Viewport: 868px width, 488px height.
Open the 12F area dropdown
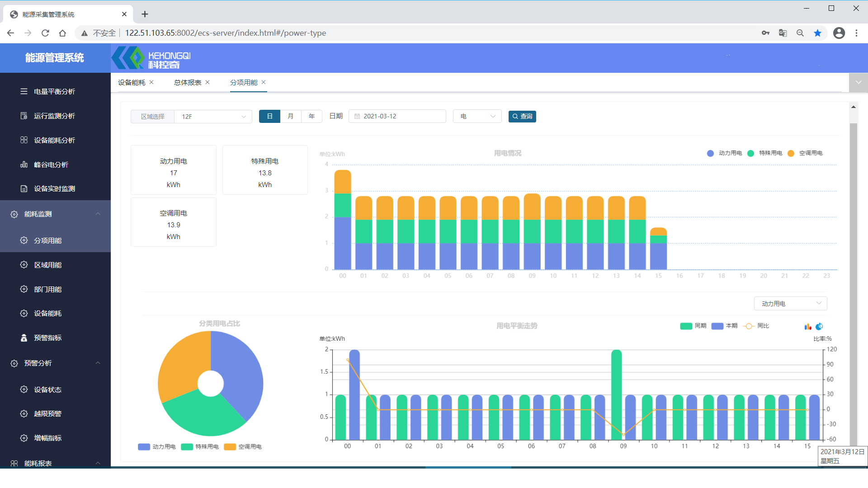tap(213, 117)
